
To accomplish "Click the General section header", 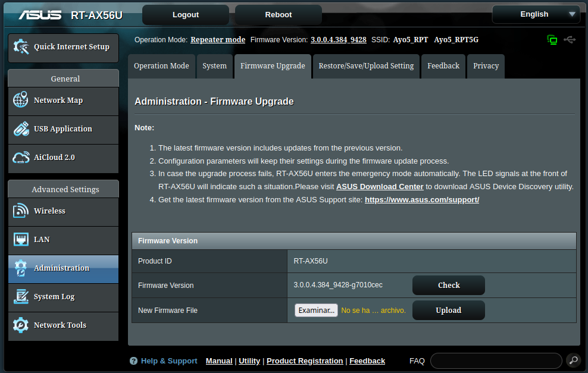I will 63,79.
